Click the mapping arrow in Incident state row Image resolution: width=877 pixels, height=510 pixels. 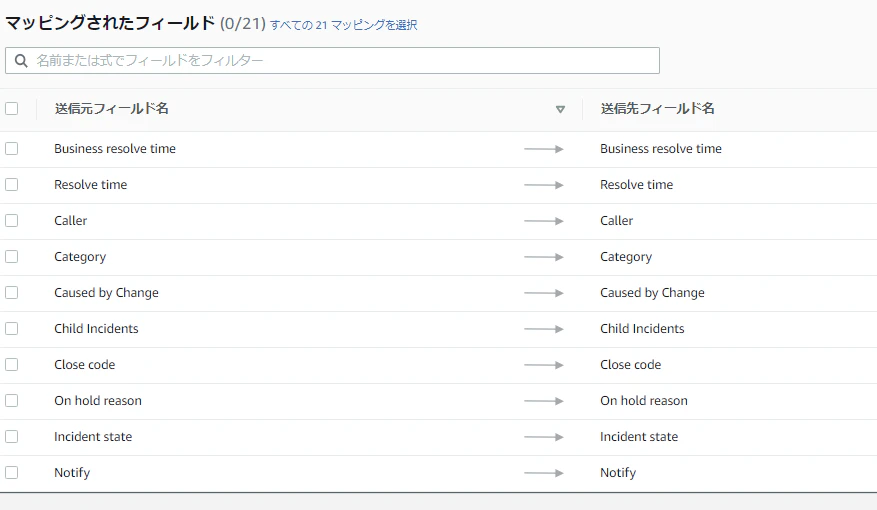click(544, 437)
